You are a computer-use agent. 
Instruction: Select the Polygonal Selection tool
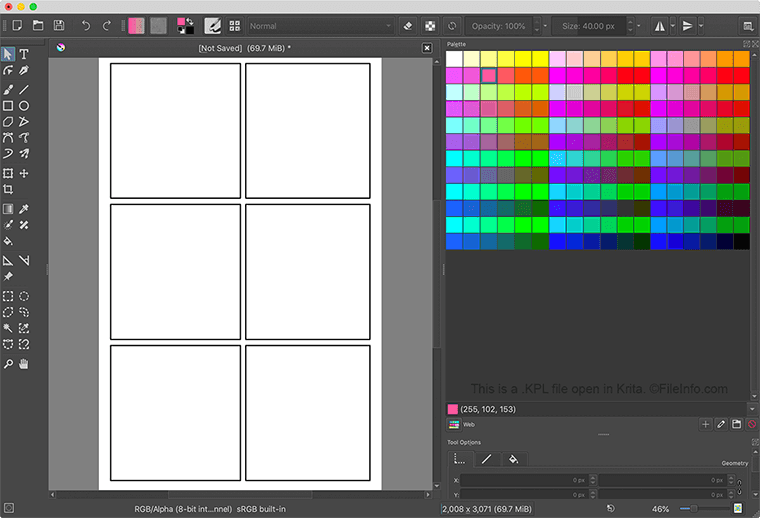coord(8,312)
